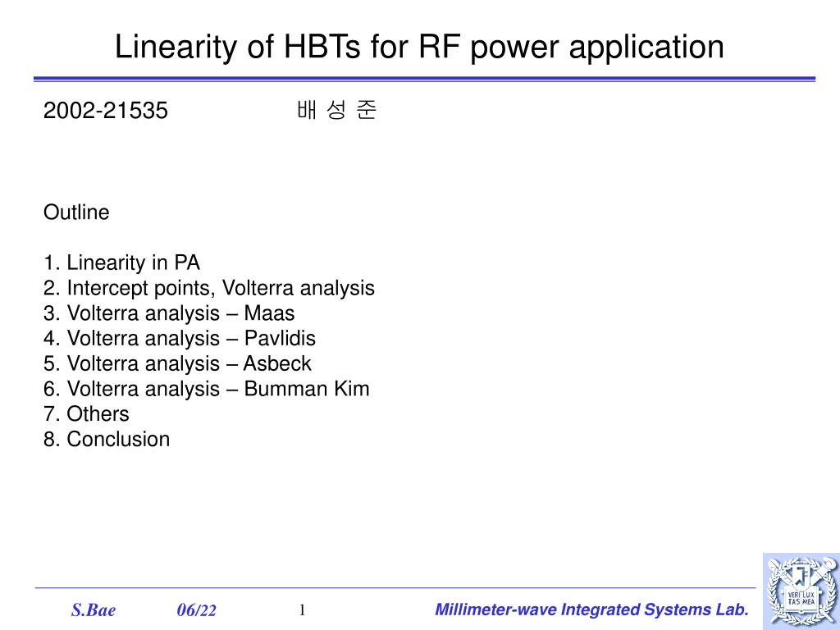Select outline item 7. Others
840x630 pixels.
tap(86, 414)
